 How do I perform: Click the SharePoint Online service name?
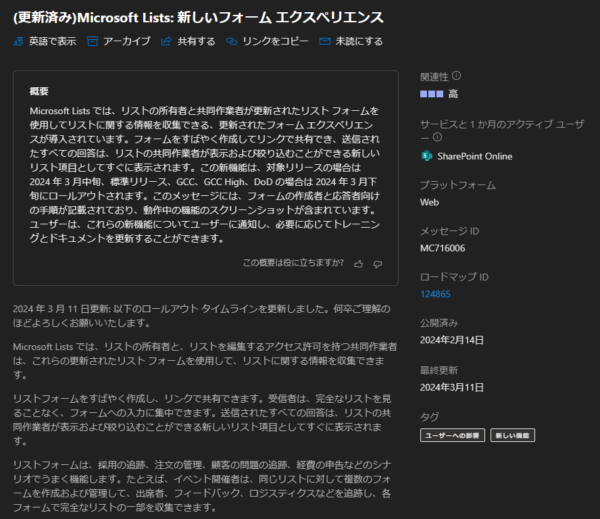[x=474, y=156]
